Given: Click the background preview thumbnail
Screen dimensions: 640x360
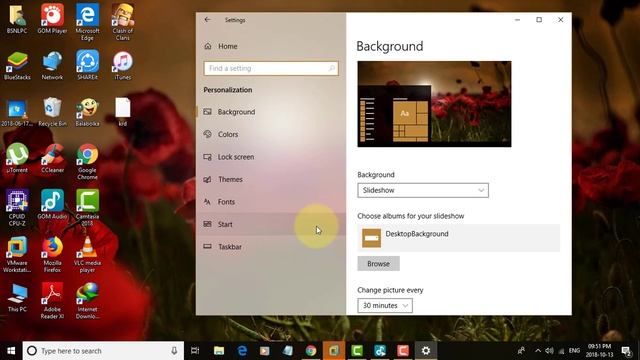Looking at the screenshot, I should [x=434, y=104].
